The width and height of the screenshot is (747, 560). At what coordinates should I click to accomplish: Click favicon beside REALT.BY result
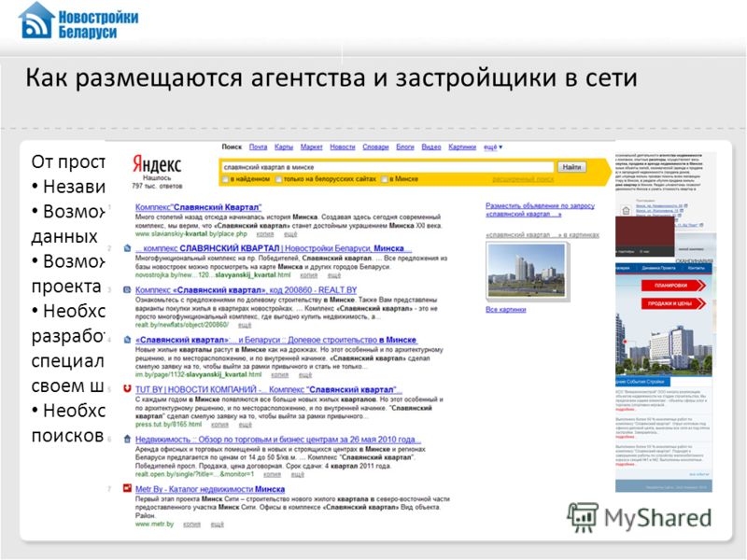click(x=127, y=290)
